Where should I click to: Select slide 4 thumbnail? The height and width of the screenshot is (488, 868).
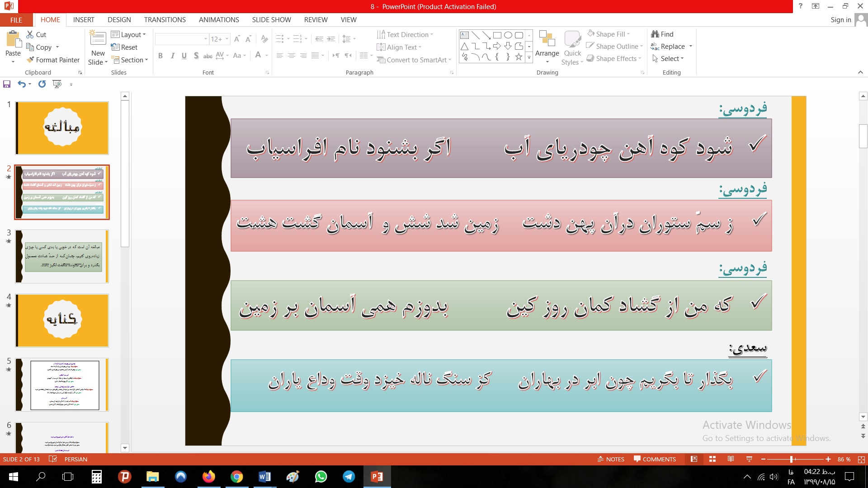pyautogui.click(x=62, y=320)
